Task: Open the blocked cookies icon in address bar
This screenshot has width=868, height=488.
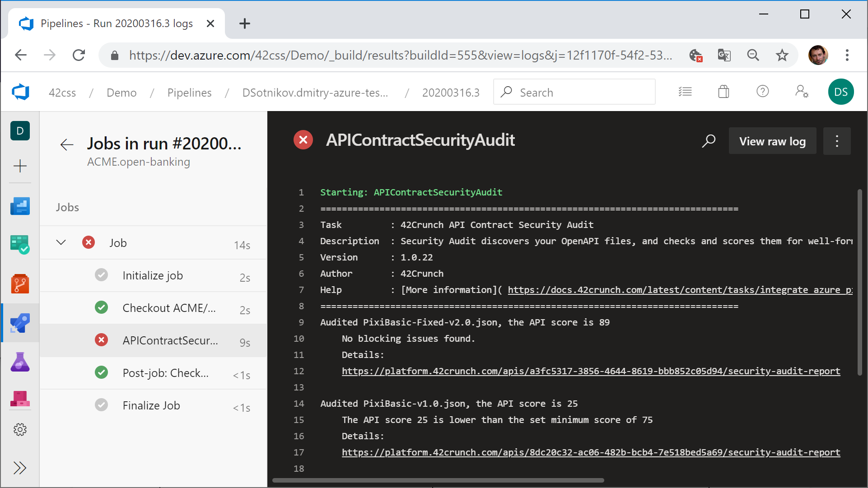Action: [695, 56]
